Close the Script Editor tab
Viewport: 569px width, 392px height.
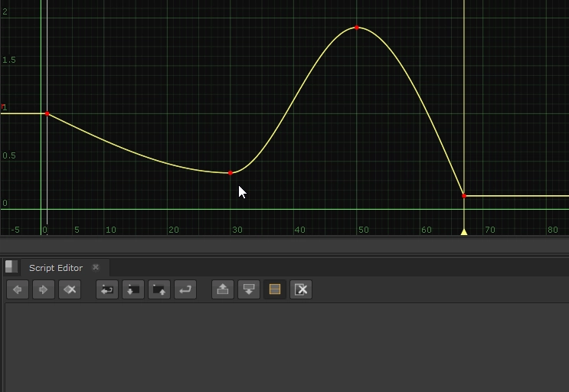coord(96,267)
